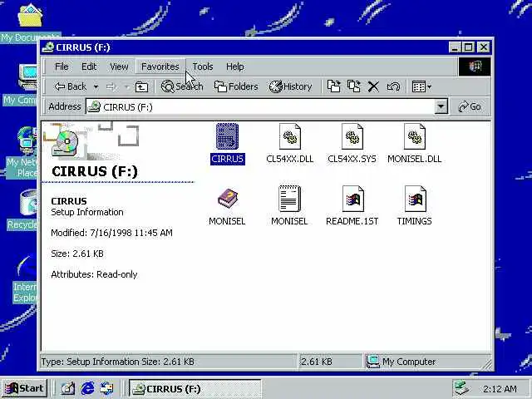The height and width of the screenshot is (399, 532).
Task: Click the Move To toolbar icon
Action: click(x=334, y=86)
